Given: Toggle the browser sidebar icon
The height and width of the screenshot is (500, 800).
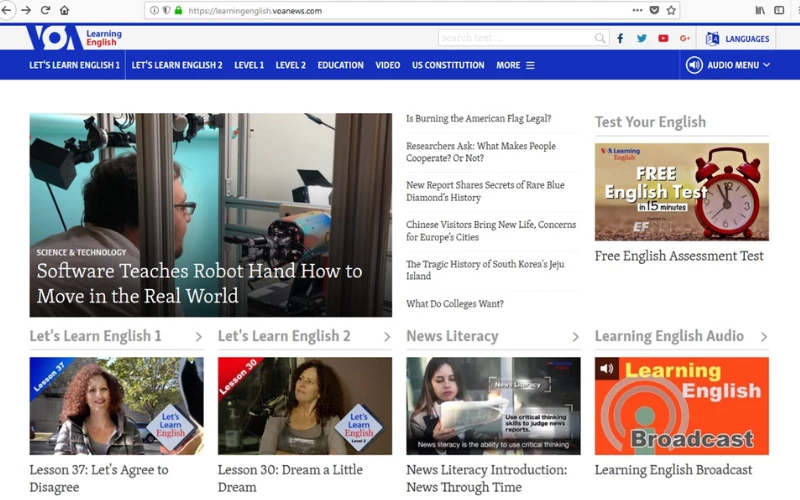Looking at the screenshot, I should [x=779, y=10].
